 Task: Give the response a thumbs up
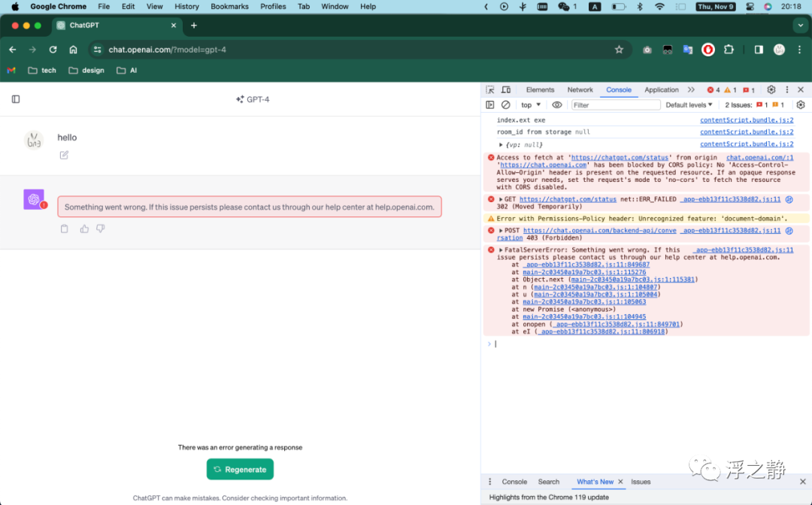point(84,228)
